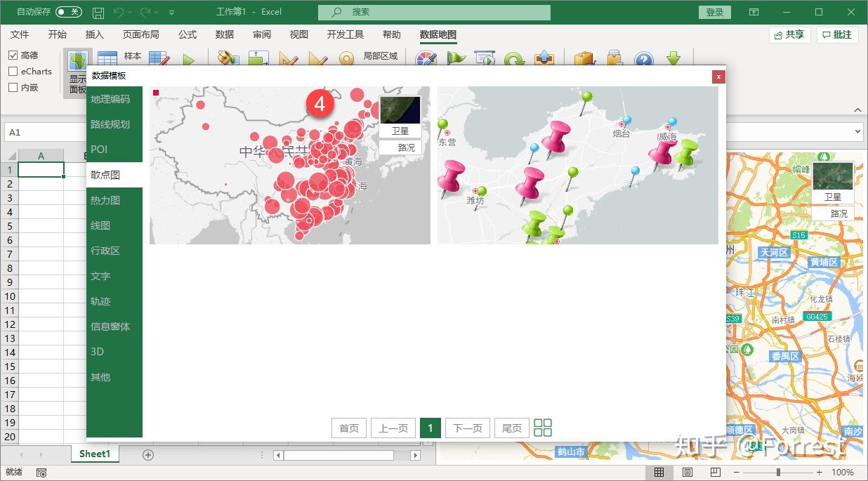Open the quick access toolbar customize dropdown
This screenshot has height=481, width=868.
pos(171,12)
